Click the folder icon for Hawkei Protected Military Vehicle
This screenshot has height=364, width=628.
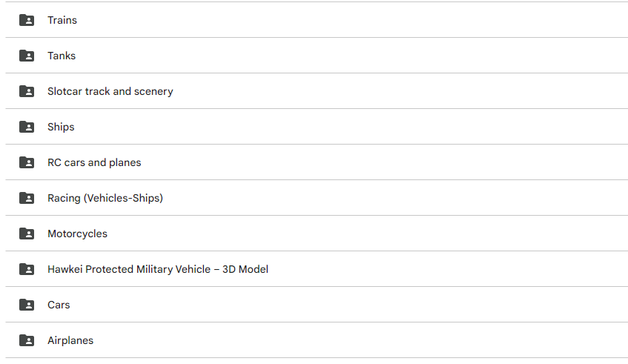point(27,269)
